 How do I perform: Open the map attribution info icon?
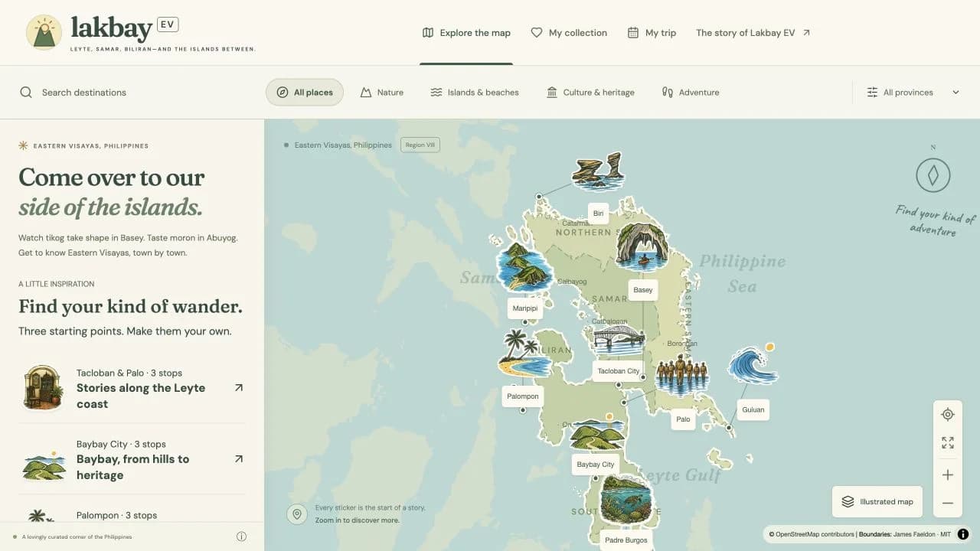point(963,534)
